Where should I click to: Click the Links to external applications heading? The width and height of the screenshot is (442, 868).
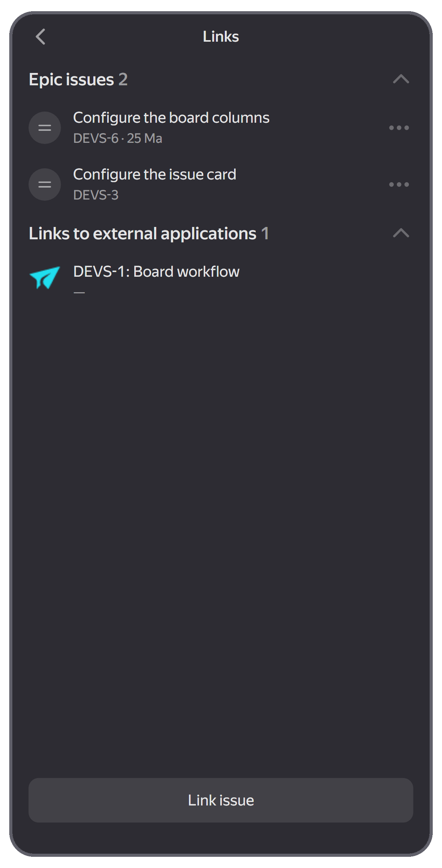coord(142,233)
